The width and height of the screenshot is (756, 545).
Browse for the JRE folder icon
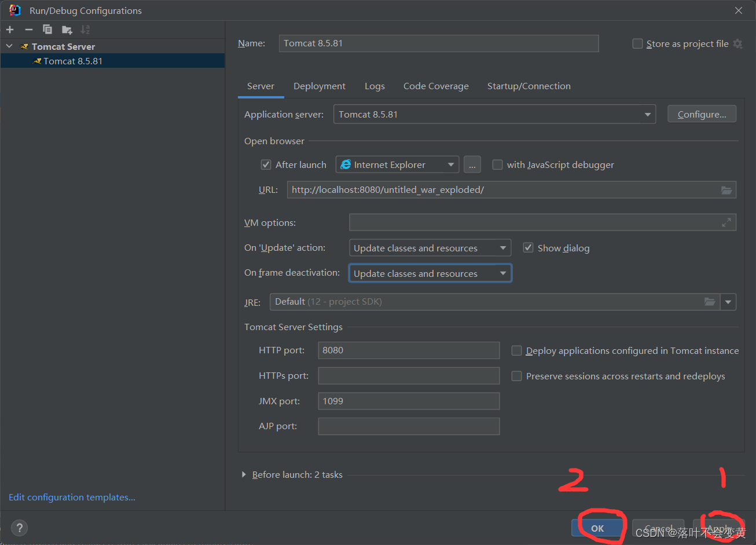click(710, 302)
